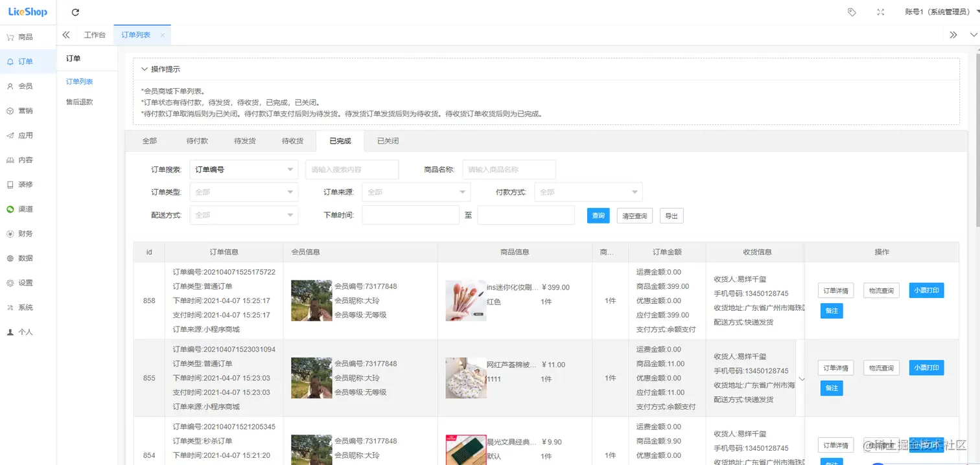Select 订单列表 in the submenu
The width and height of the screenshot is (980, 465).
pos(79,82)
